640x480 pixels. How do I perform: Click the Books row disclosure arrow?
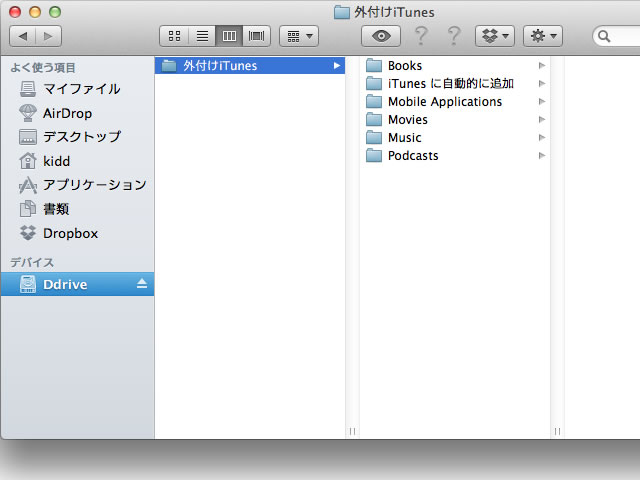tap(542, 65)
